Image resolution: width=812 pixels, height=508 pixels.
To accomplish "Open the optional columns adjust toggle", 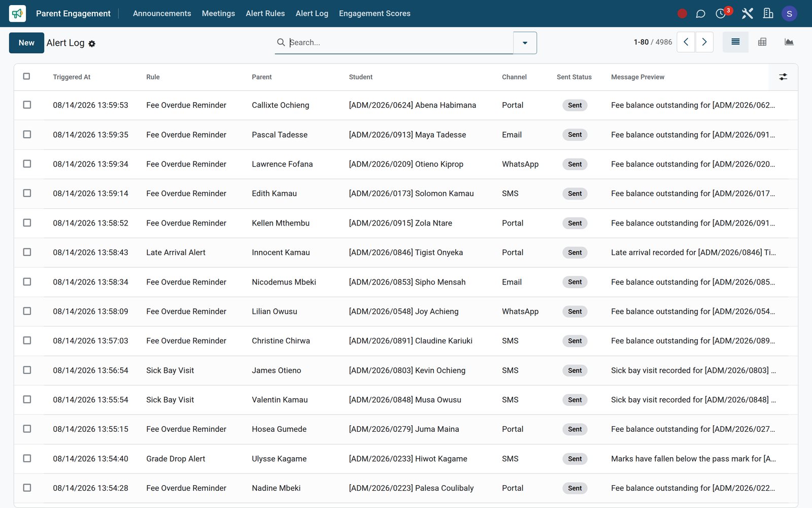I will (x=783, y=77).
